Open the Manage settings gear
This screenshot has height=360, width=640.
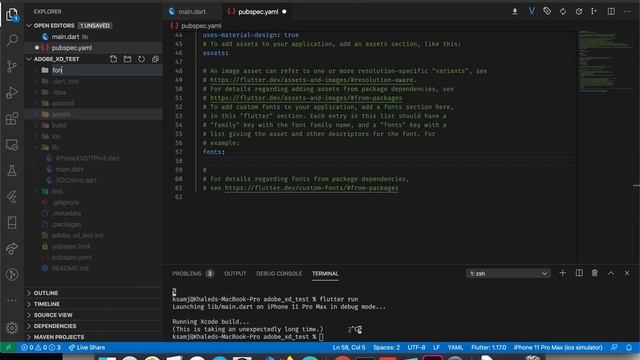12,327
